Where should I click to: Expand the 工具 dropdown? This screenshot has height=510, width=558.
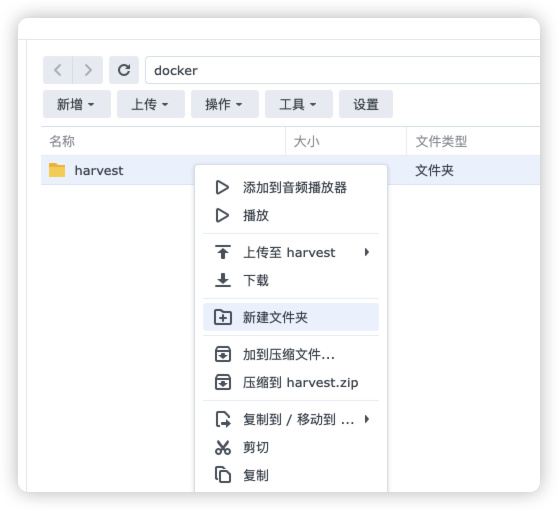(299, 104)
